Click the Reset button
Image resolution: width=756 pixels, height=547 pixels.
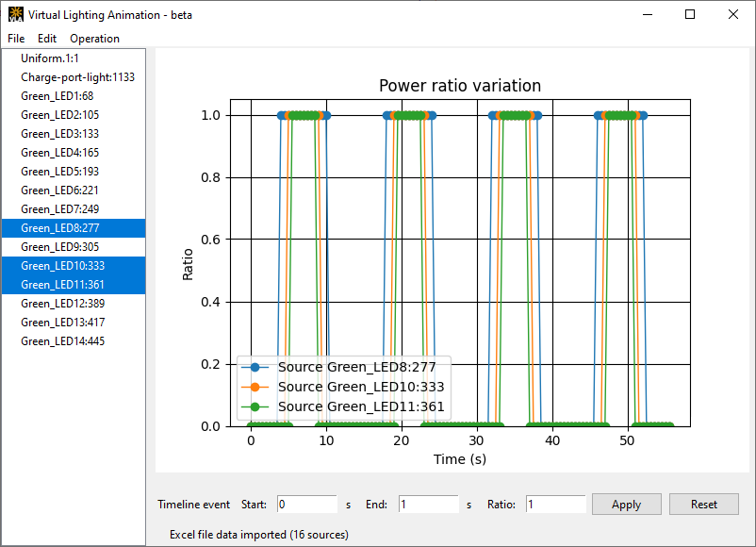[704, 504]
